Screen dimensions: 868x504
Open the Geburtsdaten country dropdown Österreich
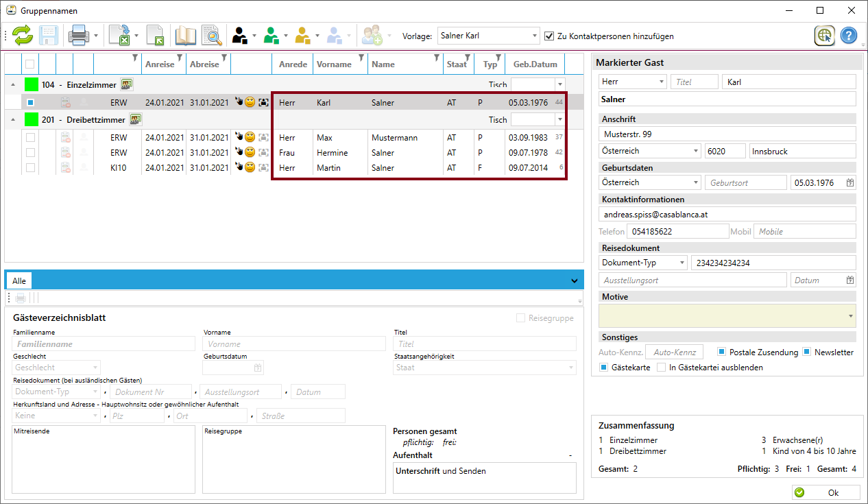point(649,182)
